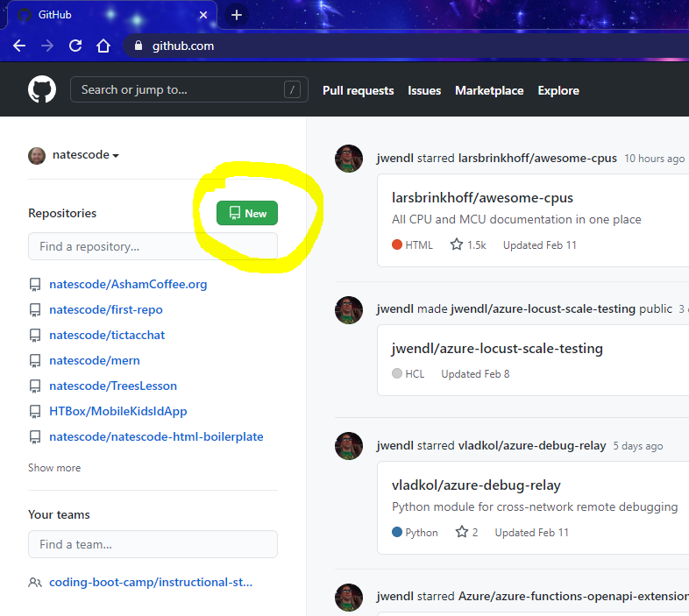Open vladkol/azure-debug-relay card title

pyautogui.click(x=476, y=485)
